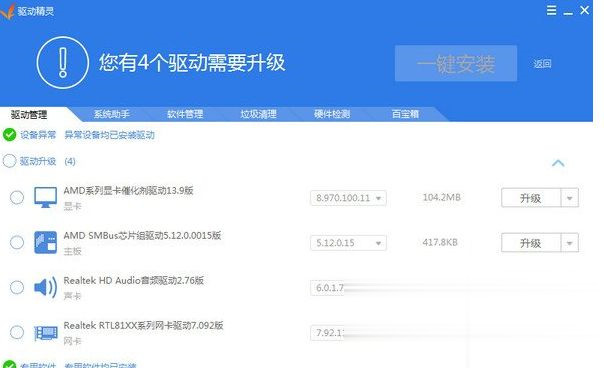Image resolution: width=604 pixels, height=368 pixels.
Task: Click the motherboard icon for AMD SMBus
Action: pyautogui.click(x=45, y=242)
